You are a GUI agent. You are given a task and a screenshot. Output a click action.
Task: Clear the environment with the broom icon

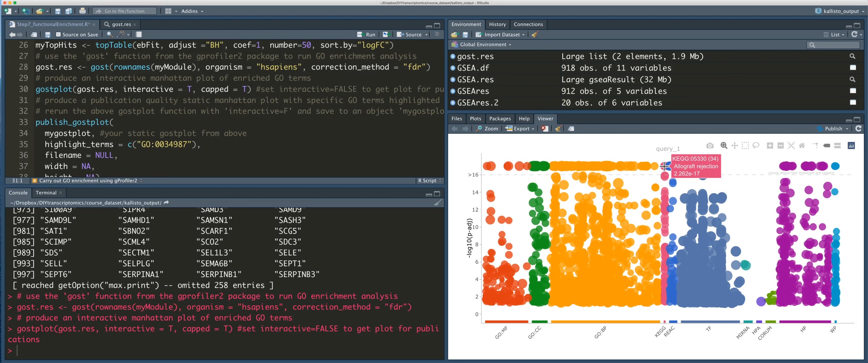point(534,34)
